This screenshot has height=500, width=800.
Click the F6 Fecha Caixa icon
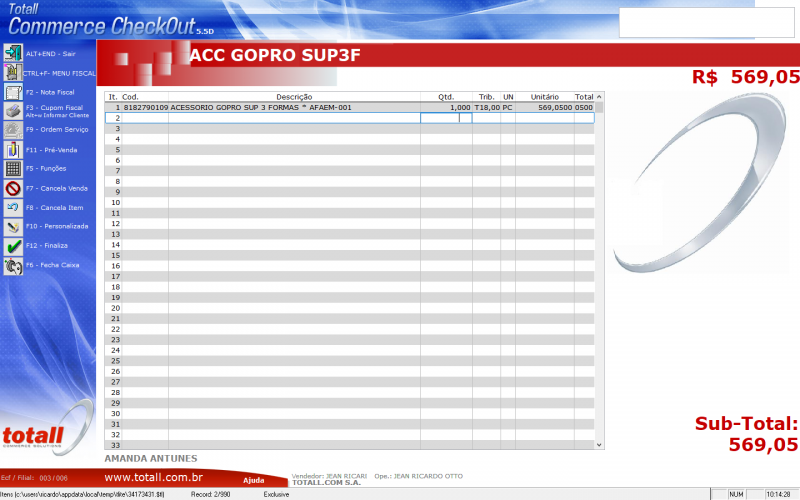(x=13, y=266)
